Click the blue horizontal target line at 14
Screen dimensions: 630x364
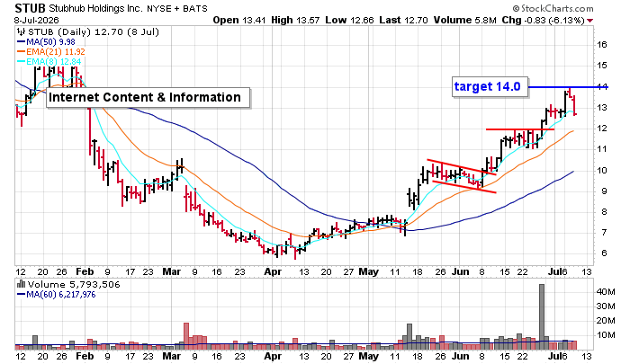568,87
